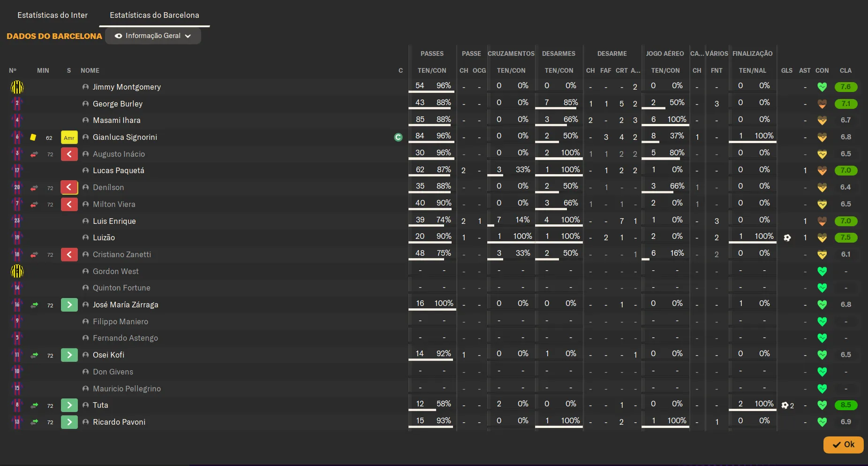Confirm with the Ok button
This screenshot has width=868, height=466.
[x=843, y=444]
